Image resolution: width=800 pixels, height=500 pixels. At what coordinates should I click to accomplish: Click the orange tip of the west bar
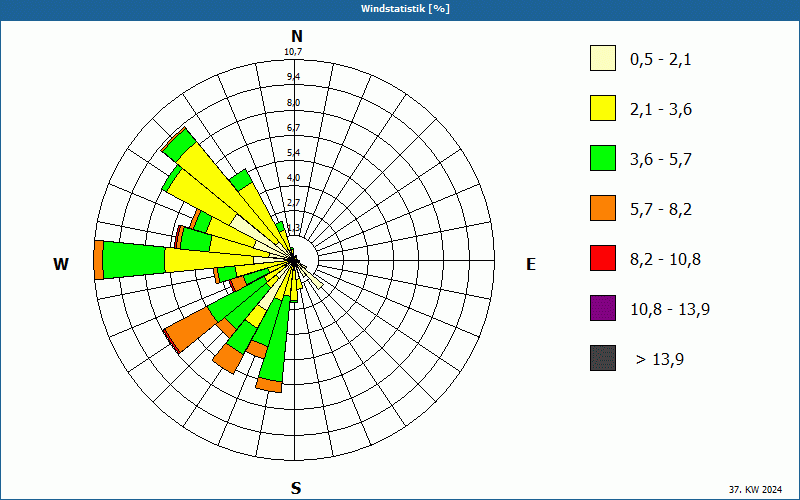pyautogui.click(x=99, y=260)
